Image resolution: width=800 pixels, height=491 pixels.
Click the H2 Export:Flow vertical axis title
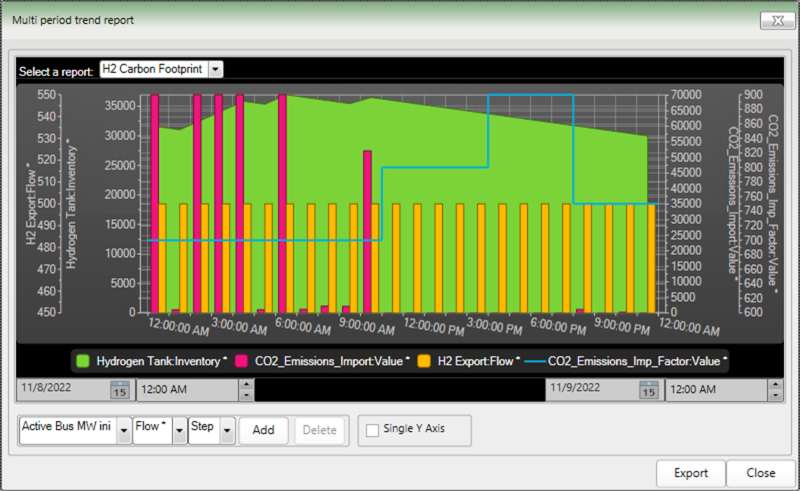[x=32, y=204]
